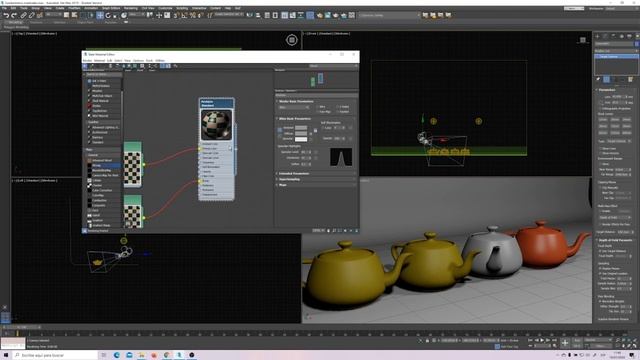Toggle Wire checkbox in Shader Basic Parameters
Image resolution: width=640 pixels, height=360 pixels.
tap(318, 107)
